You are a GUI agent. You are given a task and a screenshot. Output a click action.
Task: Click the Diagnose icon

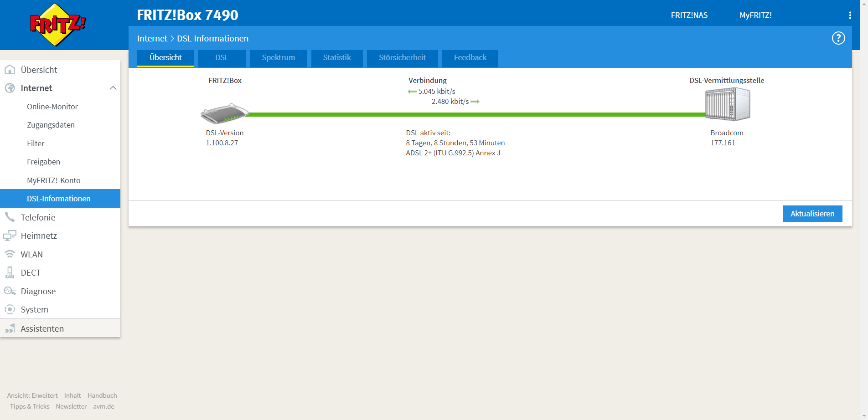(10, 291)
